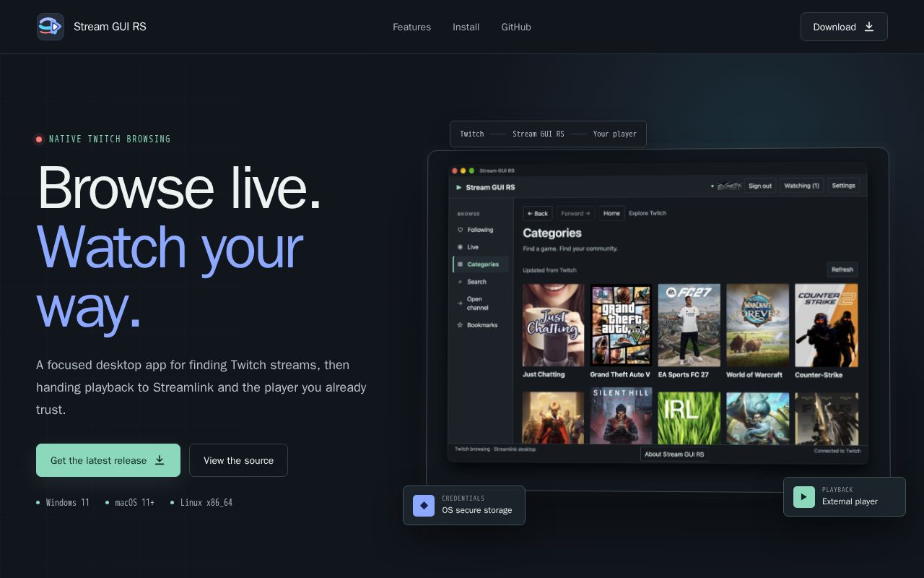Click the Following heart icon

[x=460, y=230]
